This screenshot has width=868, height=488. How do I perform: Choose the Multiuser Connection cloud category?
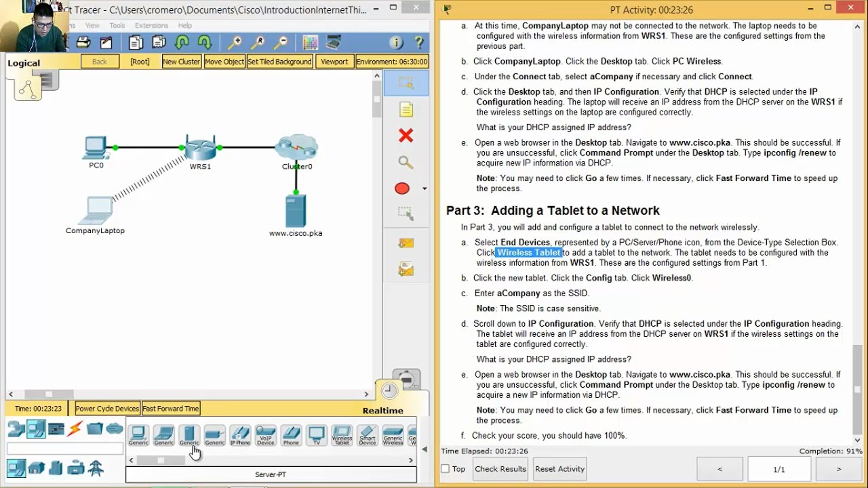(115, 428)
